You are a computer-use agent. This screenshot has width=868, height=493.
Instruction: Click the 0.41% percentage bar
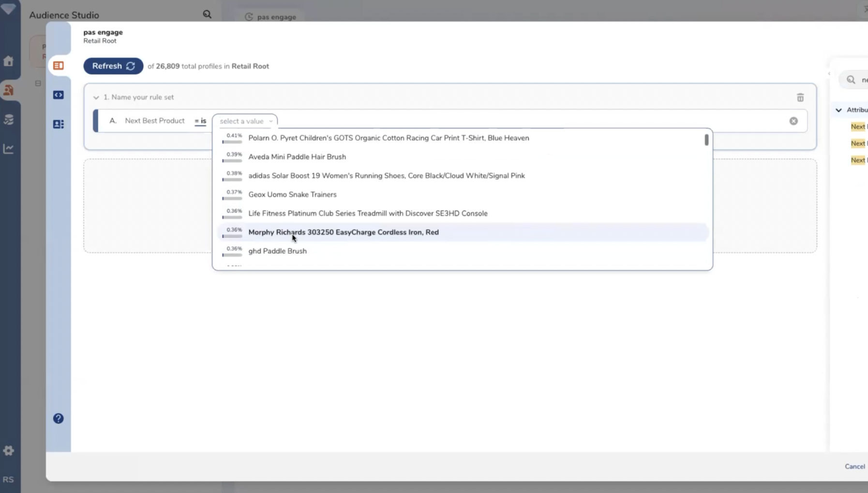[232, 142]
